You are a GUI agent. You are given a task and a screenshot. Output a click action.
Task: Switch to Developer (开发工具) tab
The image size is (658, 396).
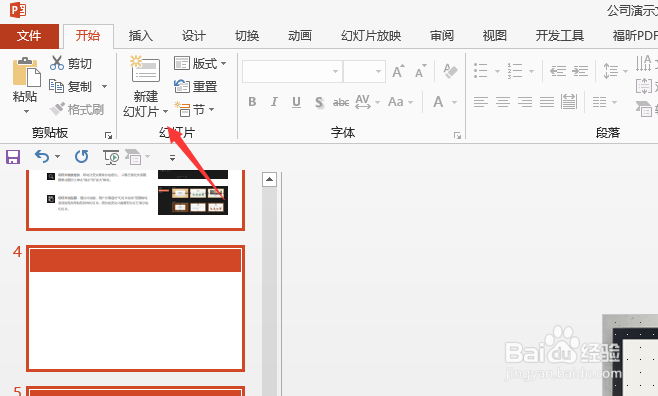tap(560, 36)
